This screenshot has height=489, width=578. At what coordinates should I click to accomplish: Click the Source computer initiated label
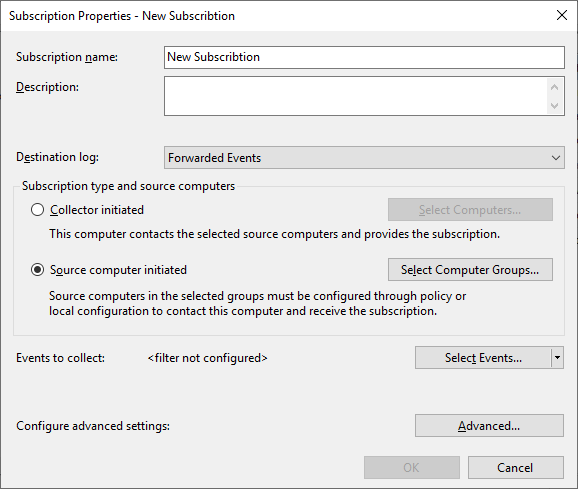pyautogui.click(x=118, y=270)
